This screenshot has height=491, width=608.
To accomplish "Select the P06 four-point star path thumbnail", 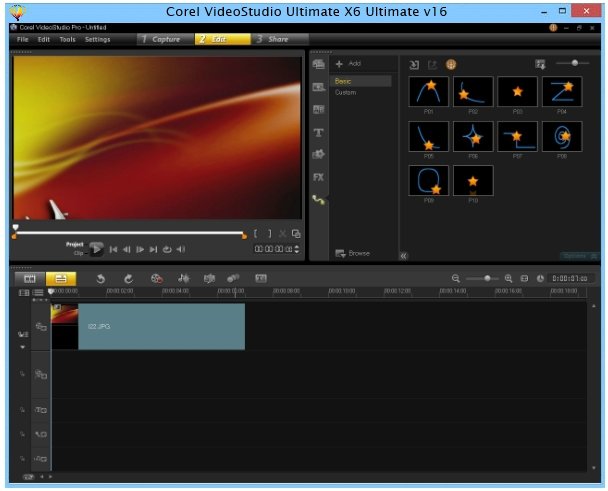I will click(x=473, y=136).
